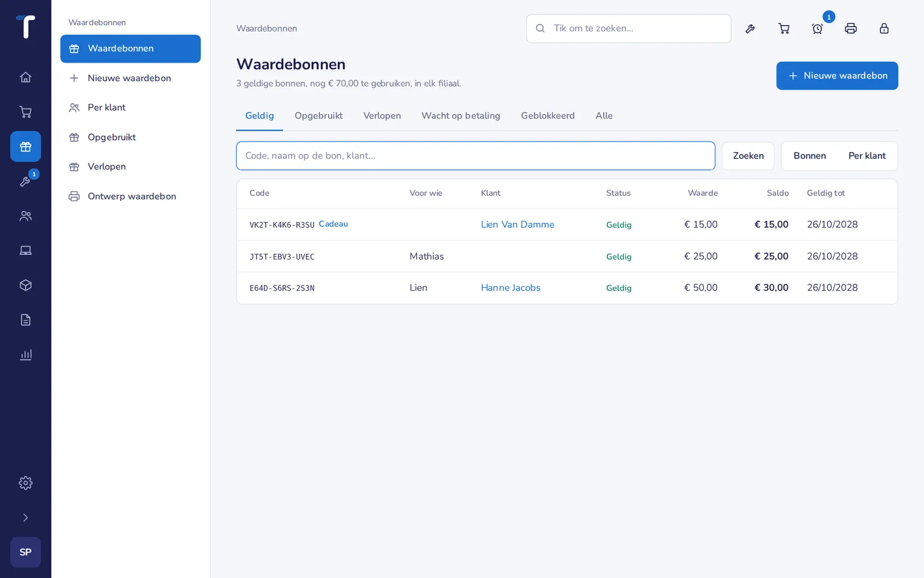Open the home icon in left rail

pos(25,77)
